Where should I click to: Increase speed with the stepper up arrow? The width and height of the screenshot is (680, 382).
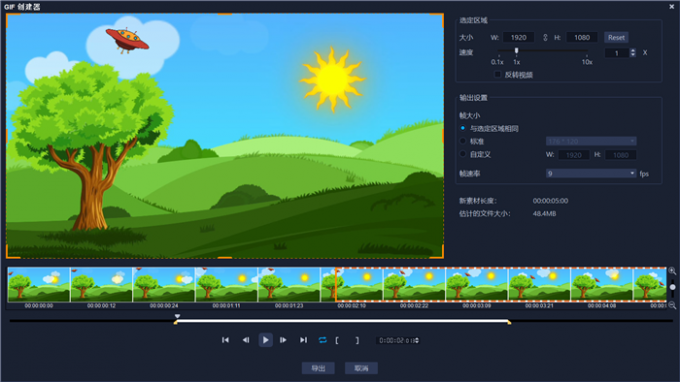pyautogui.click(x=633, y=51)
